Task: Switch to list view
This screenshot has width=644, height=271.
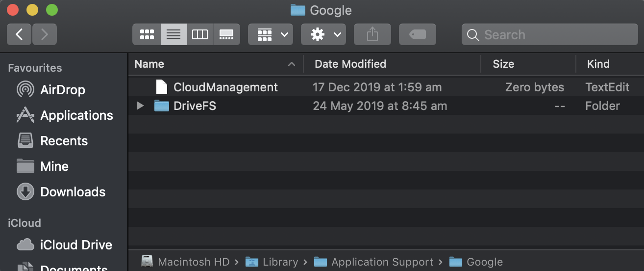Action: tap(173, 34)
